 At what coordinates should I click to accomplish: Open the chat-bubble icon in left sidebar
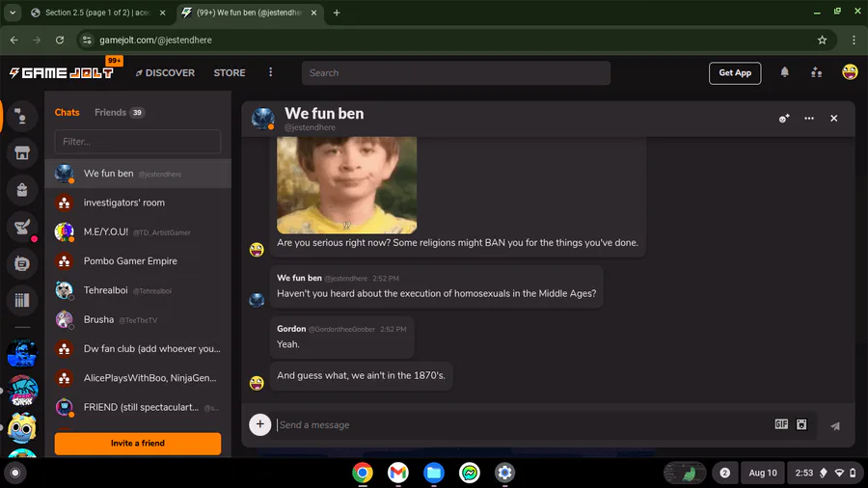[x=21, y=263]
